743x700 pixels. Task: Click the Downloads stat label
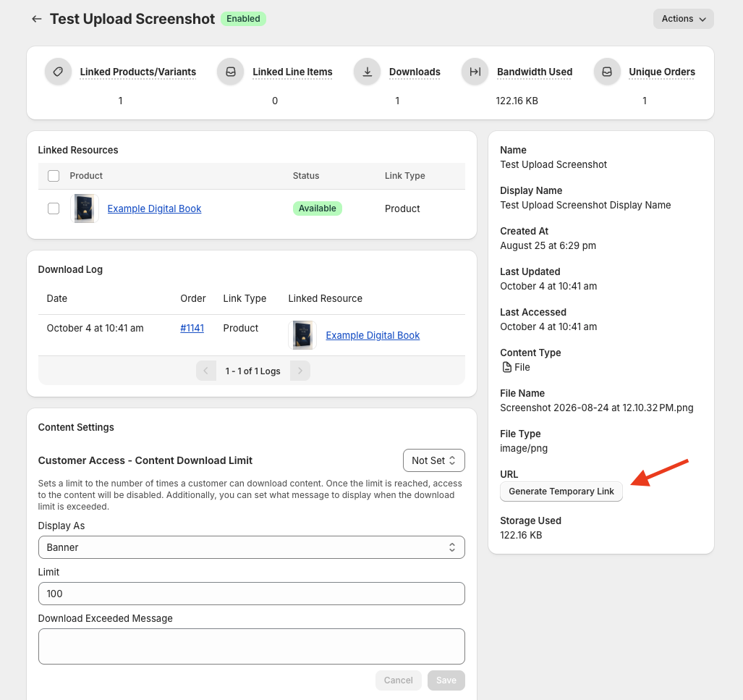[x=415, y=72]
